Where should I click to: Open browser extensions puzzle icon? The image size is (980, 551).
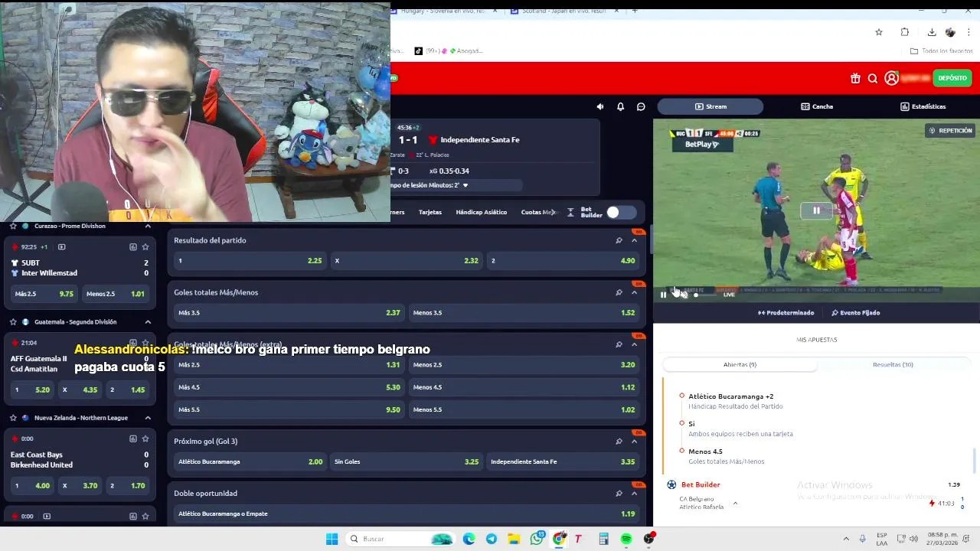[905, 32]
